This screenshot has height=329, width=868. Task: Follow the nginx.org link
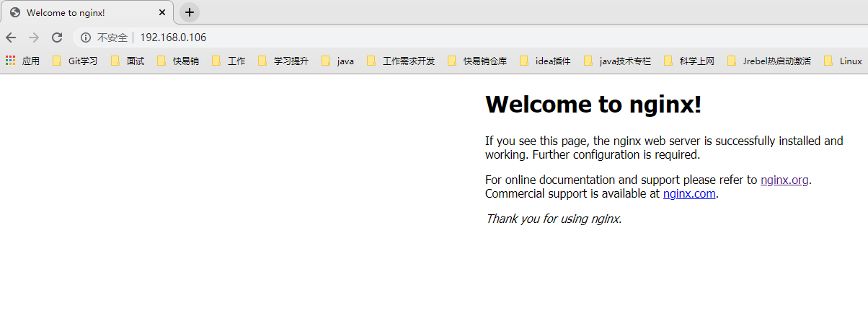784,180
